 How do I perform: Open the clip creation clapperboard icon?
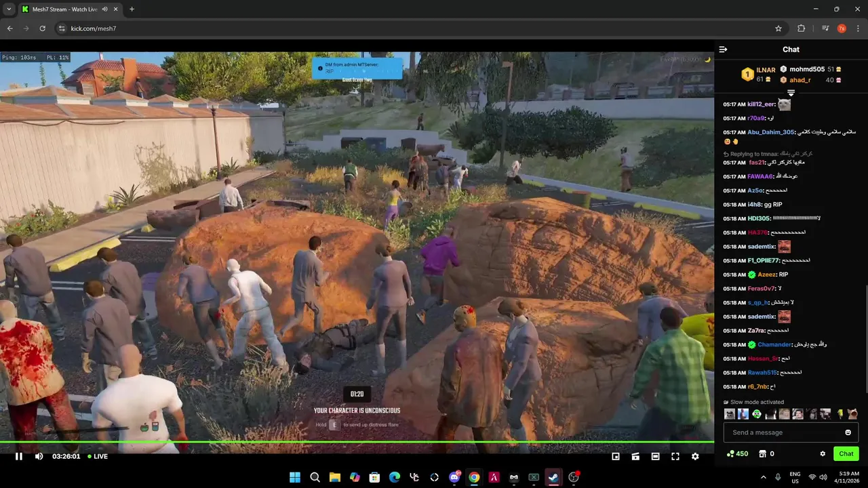635,456
